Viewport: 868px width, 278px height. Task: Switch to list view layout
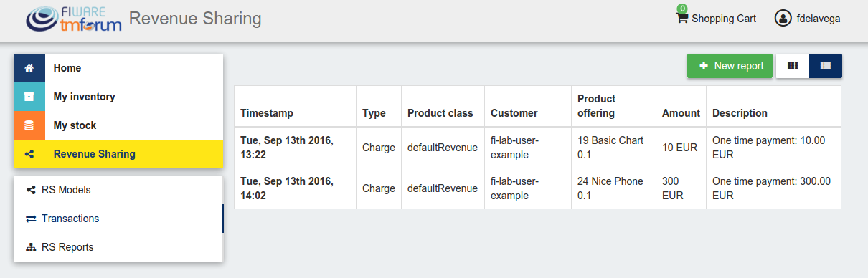point(826,66)
